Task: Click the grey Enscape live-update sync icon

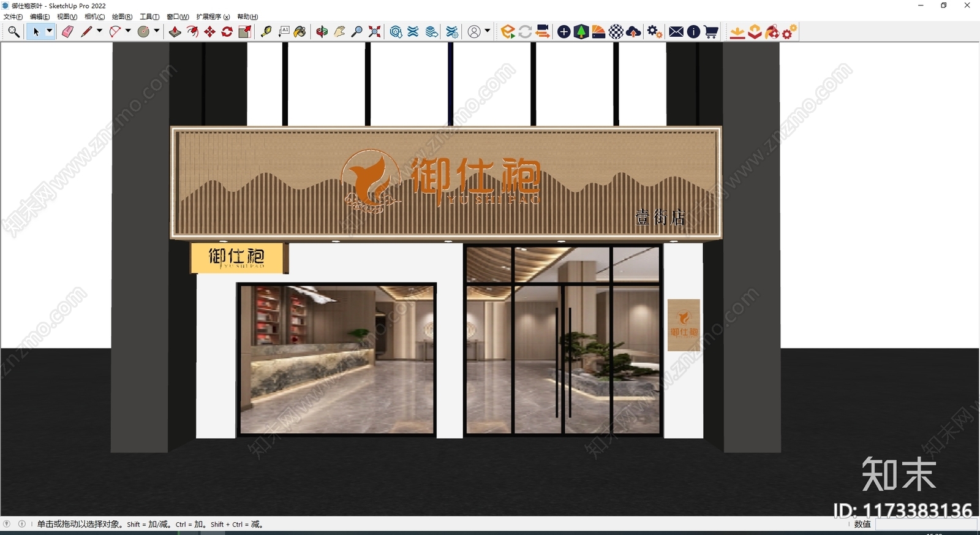Action: coord(525,32)
